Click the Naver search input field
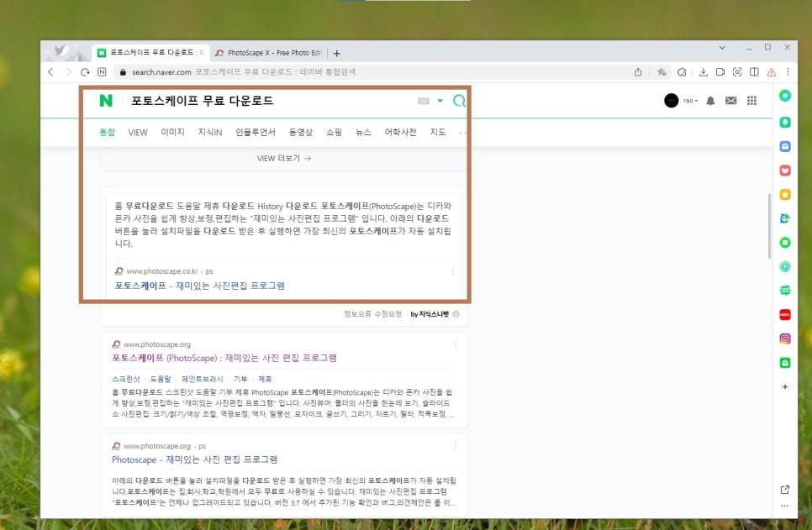The width and height of the screenshot is (812, 530). (x=269, y=101)
